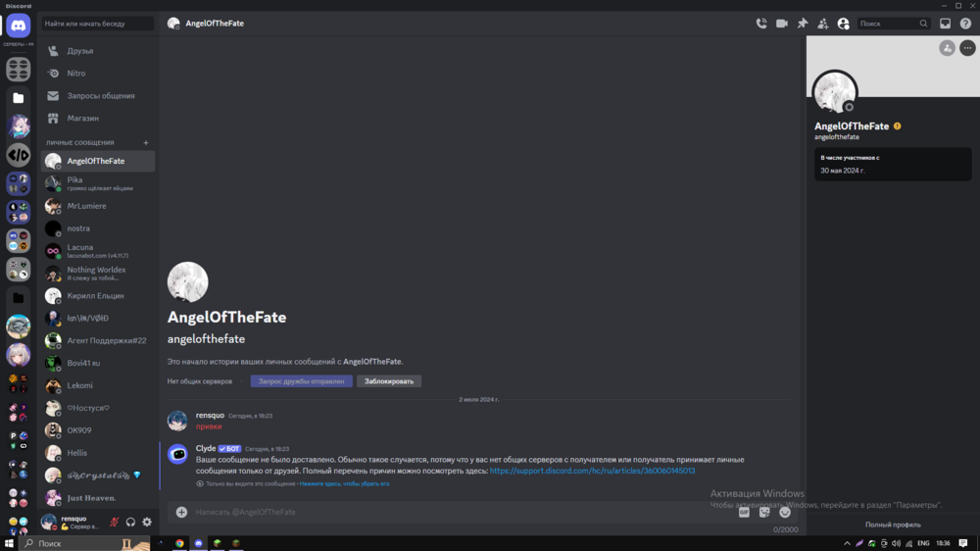Start a voice call with AngelOfTheFate
Image resolution: width=980 pixels, height=551 pixels.
click(761, 24)
